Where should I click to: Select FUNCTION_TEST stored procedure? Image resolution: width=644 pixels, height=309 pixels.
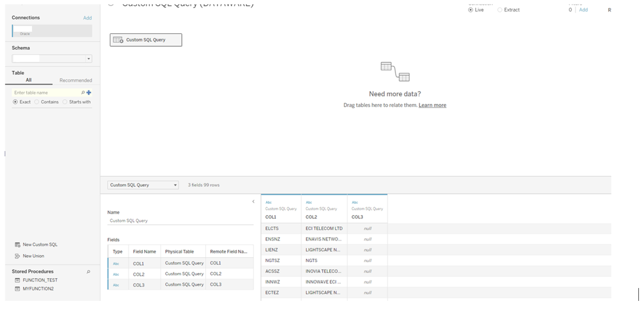click(x=40, y=280)
